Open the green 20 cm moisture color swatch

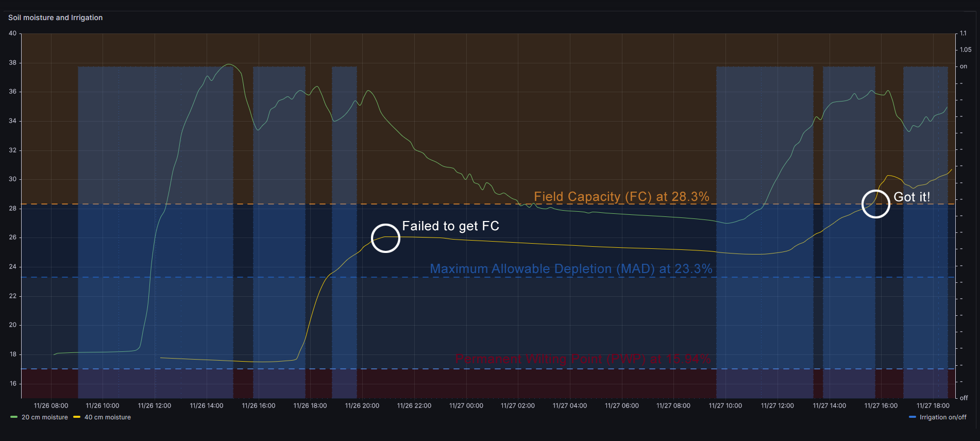(14, 417)
